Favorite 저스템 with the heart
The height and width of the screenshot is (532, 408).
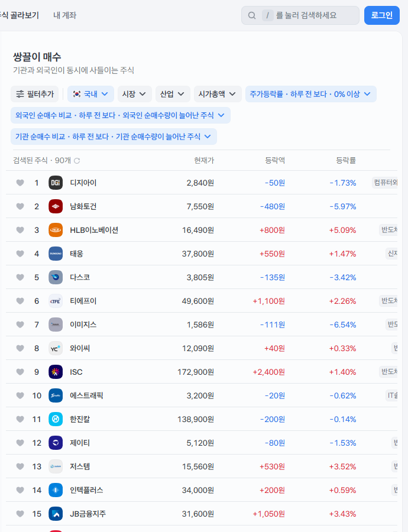[20, 466]
